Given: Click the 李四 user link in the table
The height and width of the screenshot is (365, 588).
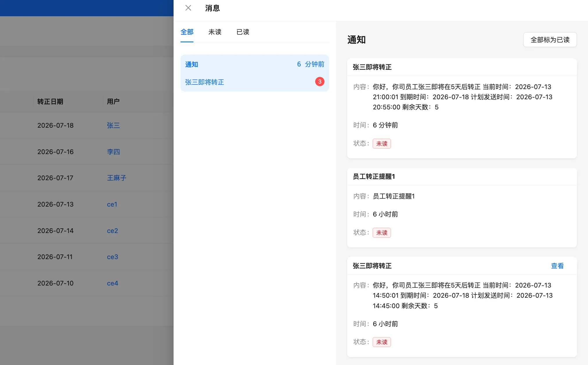Looking at the screenshot, I should click(x=113, y=152).
